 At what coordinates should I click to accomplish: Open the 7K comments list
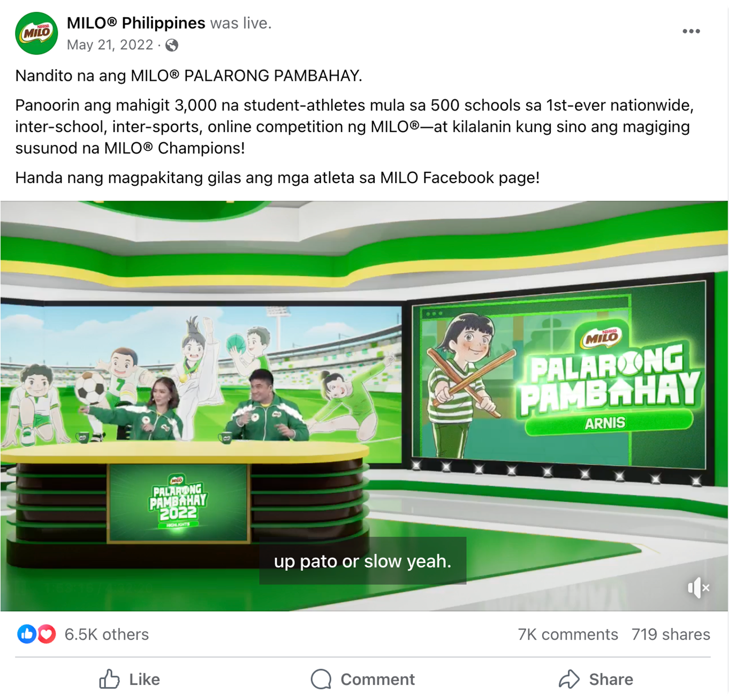[568, 634]
